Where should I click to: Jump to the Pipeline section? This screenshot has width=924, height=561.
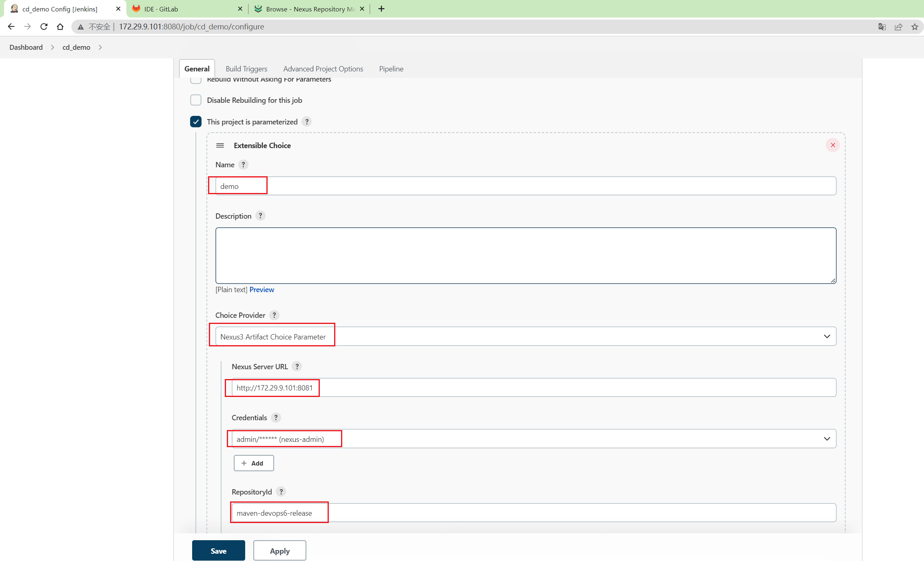click(391, 69)
